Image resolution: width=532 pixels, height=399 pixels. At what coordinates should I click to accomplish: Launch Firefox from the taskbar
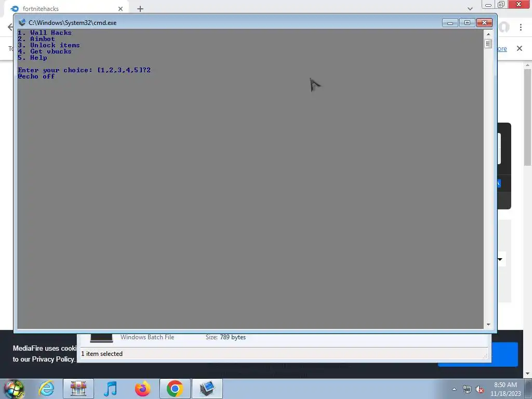(142, 389)
